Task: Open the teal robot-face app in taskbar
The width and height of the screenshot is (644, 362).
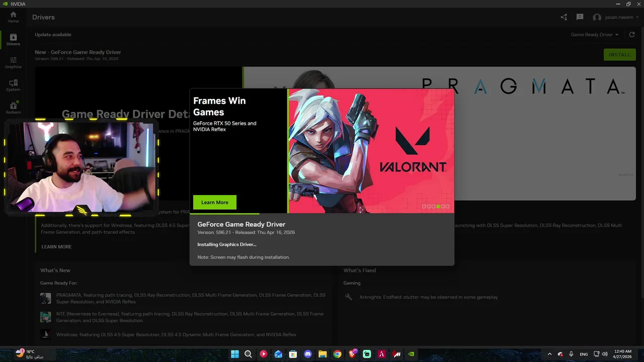Action: [367, 354]
